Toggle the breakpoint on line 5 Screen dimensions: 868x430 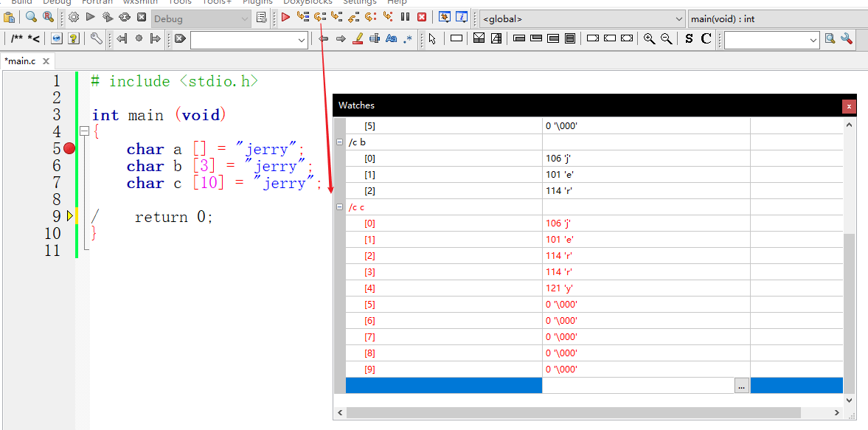tap(69, 149)
